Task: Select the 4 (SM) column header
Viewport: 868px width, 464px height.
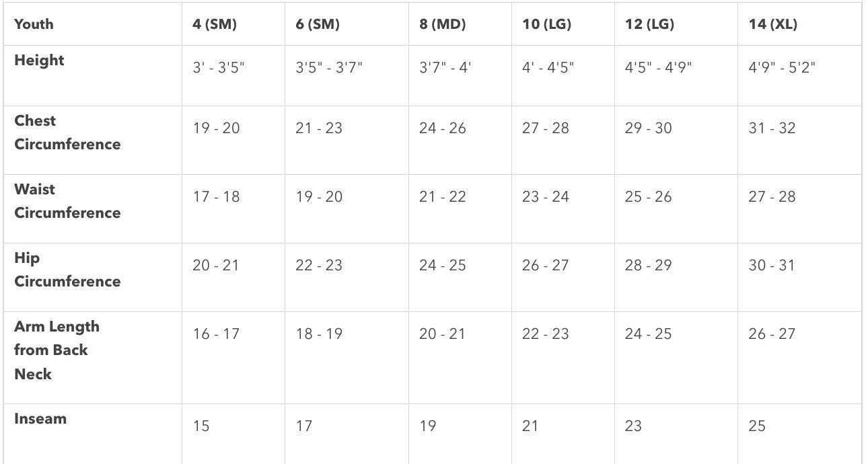Action: click(x=214, y=24)
